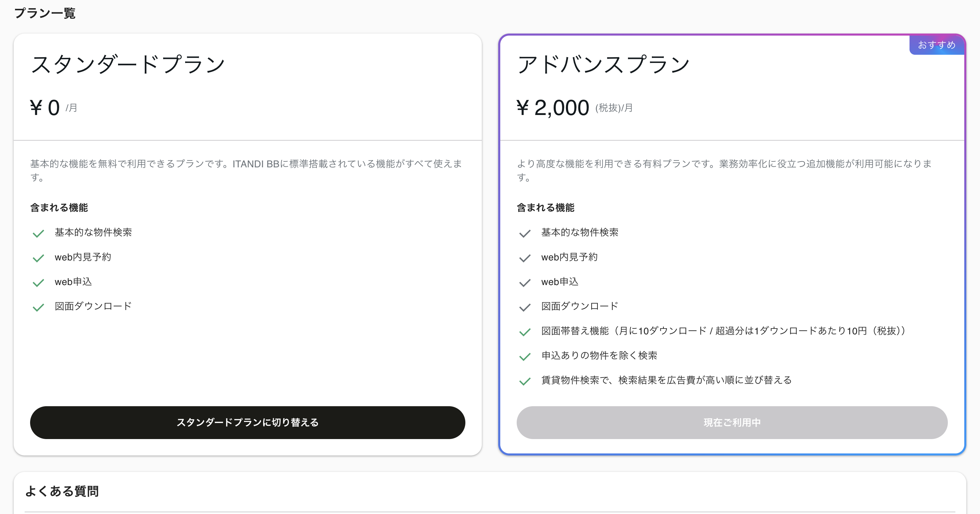The height and width of the screenshot is (514, 980).
Task: Click the ¥ 2,000 price label
Action: pyautogui.click(x=553, y=108)
